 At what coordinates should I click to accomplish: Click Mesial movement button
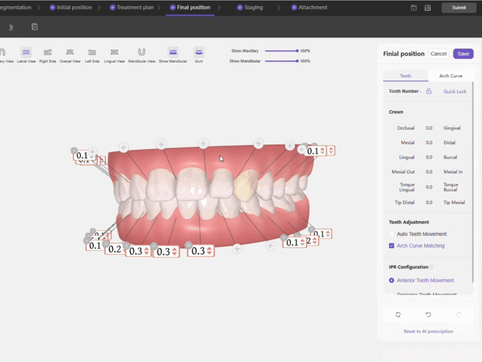tap(408, 143)
